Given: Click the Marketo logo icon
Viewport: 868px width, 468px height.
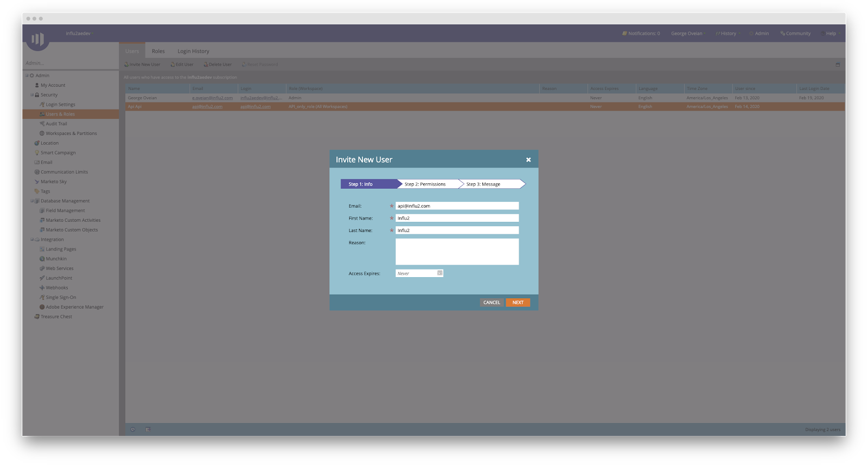Looking at the screenshot, I should (37, 39).
